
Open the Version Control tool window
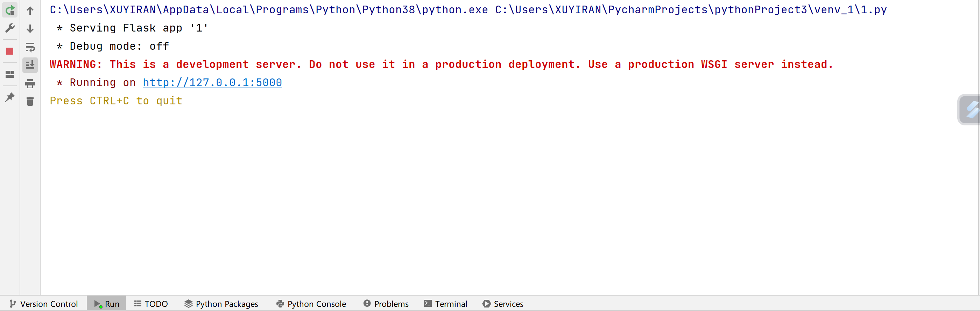[x=44, y=304]
